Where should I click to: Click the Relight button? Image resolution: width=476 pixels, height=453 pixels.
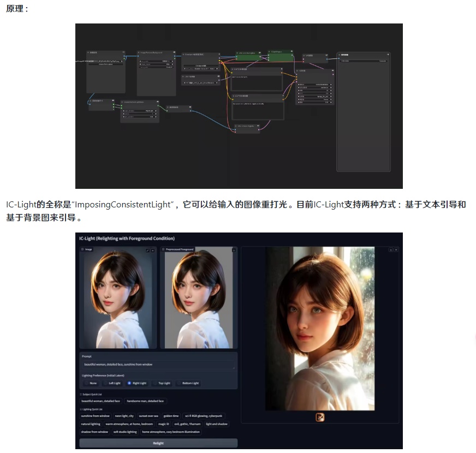click(158, 443)
